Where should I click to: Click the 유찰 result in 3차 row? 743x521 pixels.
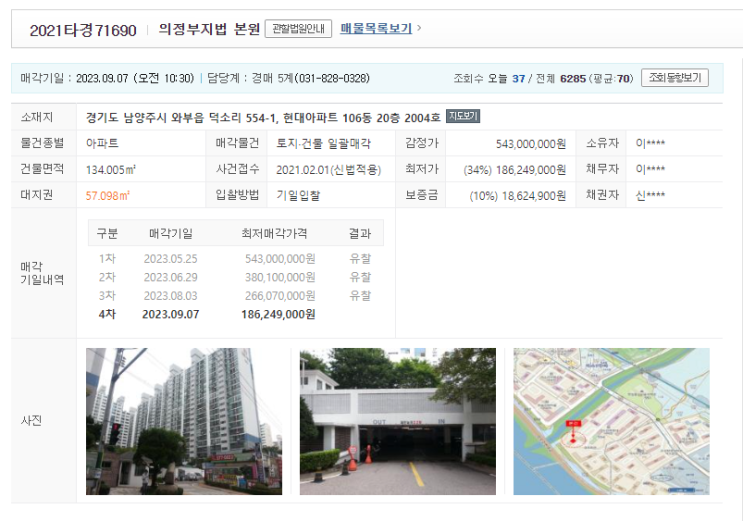tap(360, 296)
